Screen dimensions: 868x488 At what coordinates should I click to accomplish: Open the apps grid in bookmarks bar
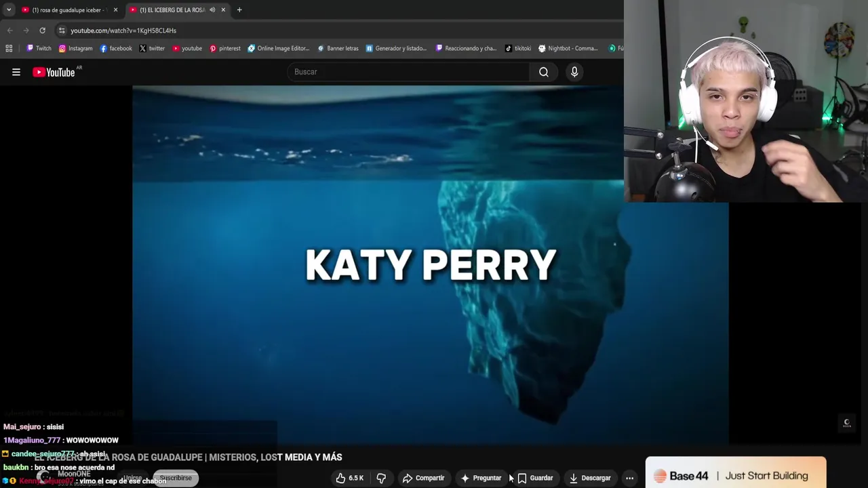(x=9, y=48)
